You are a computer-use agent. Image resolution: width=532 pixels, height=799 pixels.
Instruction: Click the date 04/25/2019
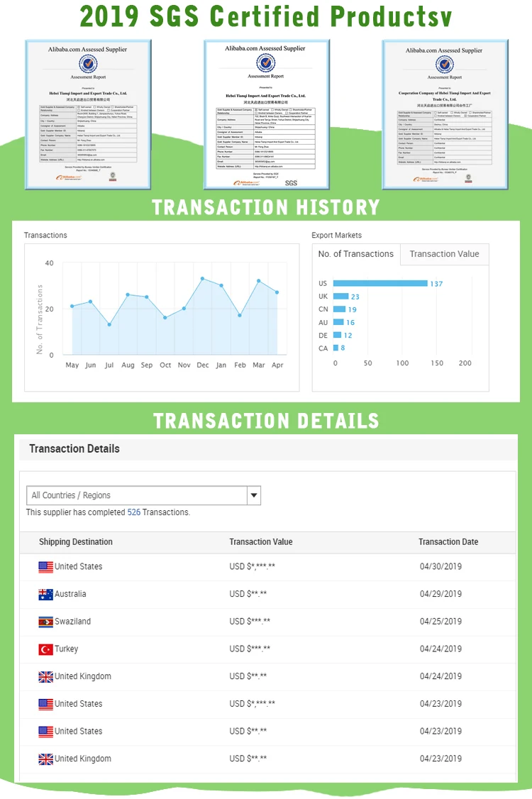click(440, 622)
